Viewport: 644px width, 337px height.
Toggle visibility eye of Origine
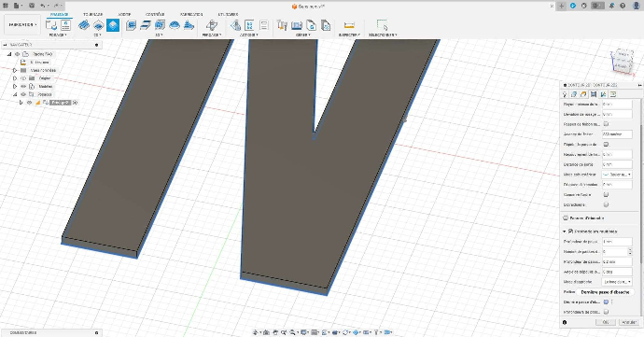pos(23,78)
